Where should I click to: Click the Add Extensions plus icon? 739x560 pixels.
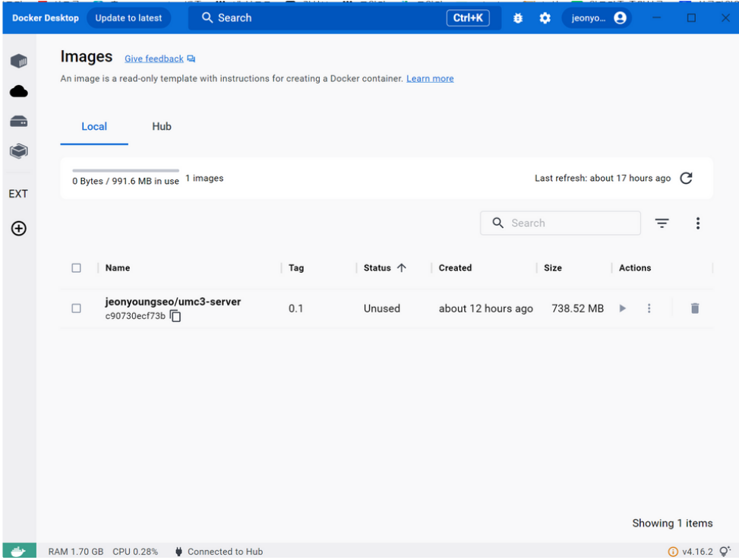tap(19, 229)
